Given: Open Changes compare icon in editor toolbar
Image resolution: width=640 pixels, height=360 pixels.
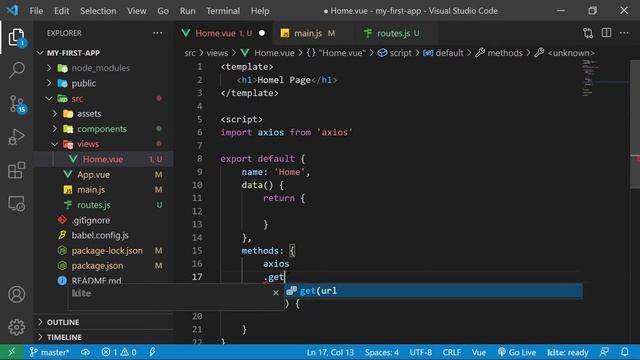Looking at the screenshot, I should (x=588, y=33).
